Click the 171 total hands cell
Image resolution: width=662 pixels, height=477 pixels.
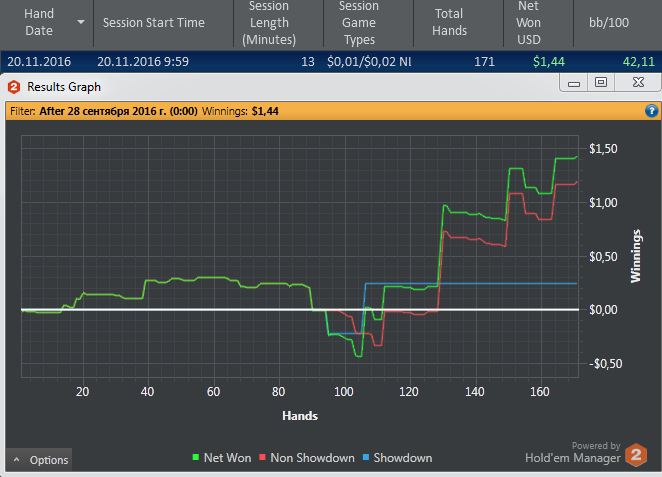tap(484, 62)
